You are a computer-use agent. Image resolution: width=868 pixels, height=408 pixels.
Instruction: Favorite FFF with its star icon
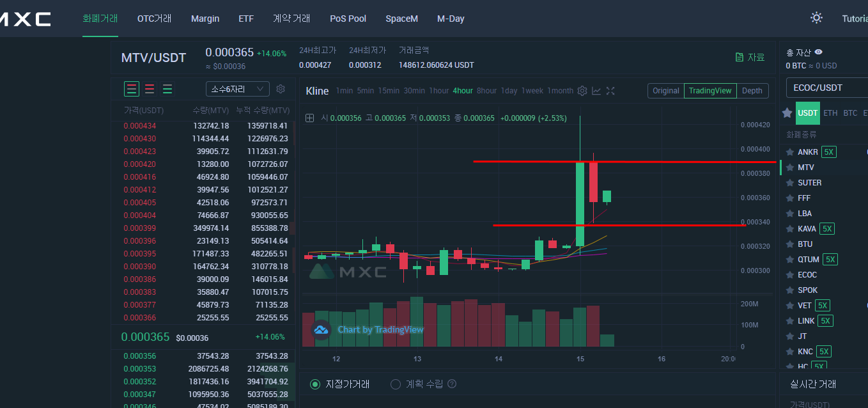[x=789, y=198]
